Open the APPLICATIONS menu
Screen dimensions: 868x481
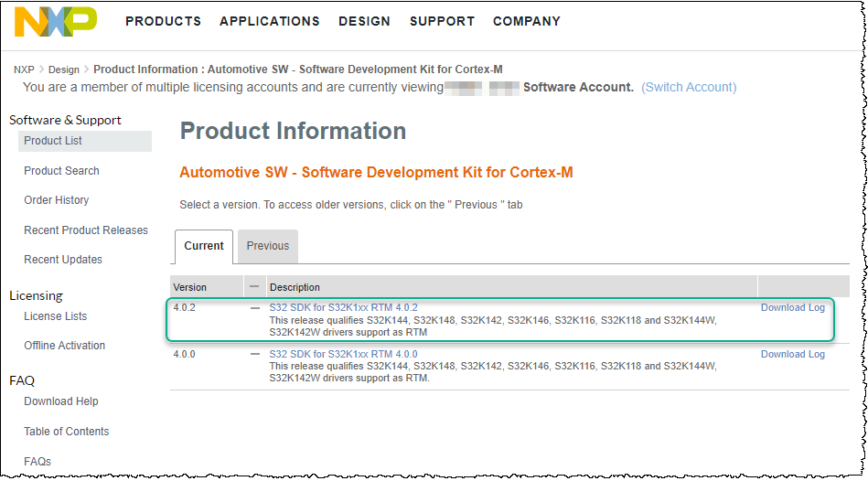point(270,21)
